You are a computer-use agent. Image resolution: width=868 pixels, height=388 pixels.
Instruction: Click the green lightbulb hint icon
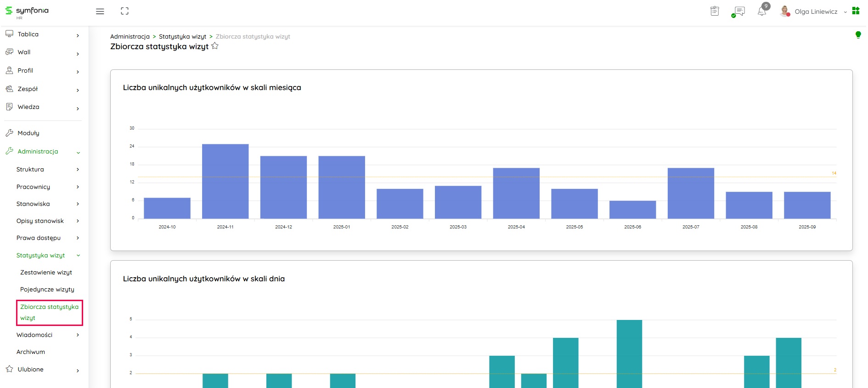tap(858, 35)
